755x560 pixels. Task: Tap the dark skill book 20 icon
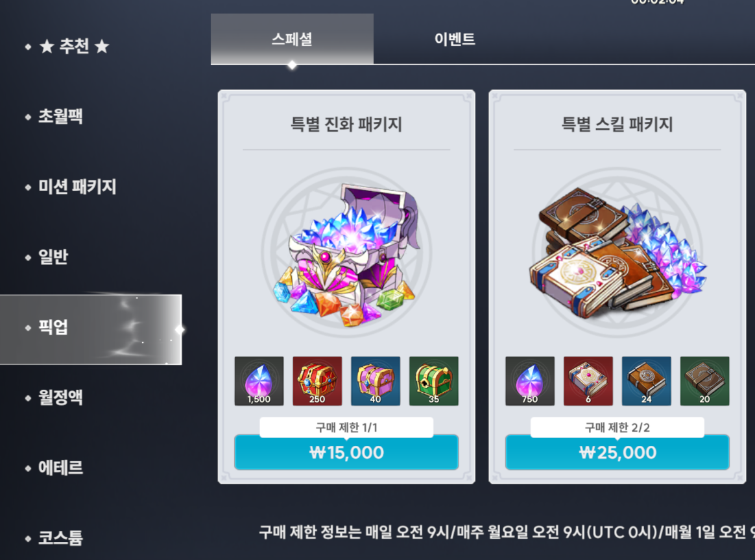point(705,381)
